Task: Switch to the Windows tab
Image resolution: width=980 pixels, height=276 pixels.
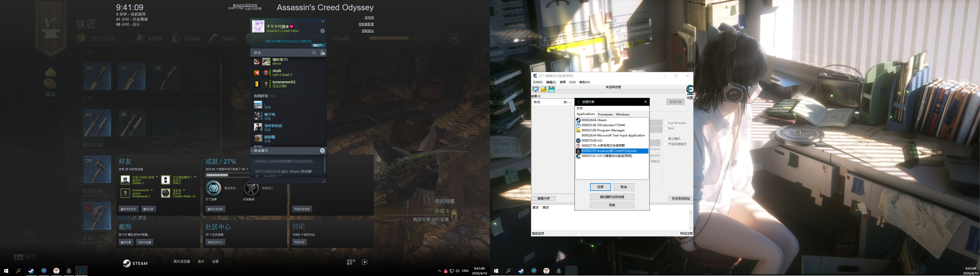Action: point(622,114)
